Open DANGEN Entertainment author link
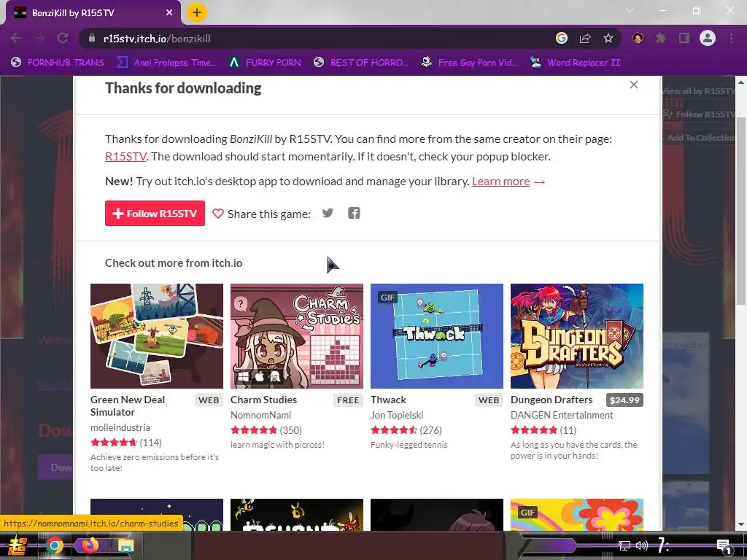Image resolution: width=747 pixels, height=560 pixels. click(x=562, y=415)
